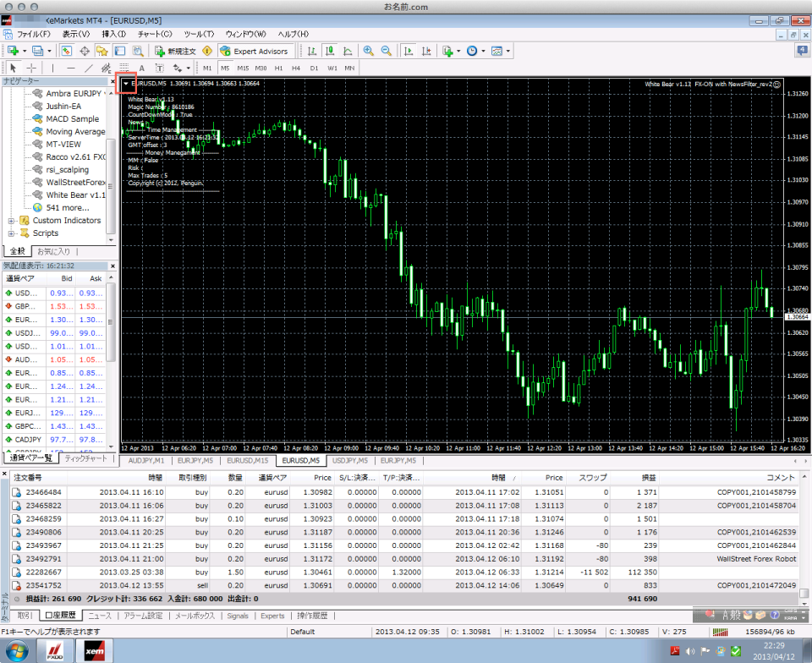Toggle the Market Watch window icon
Image resolution: width=812 pixels, height=663 pixels.
click(x=66, y=51)
